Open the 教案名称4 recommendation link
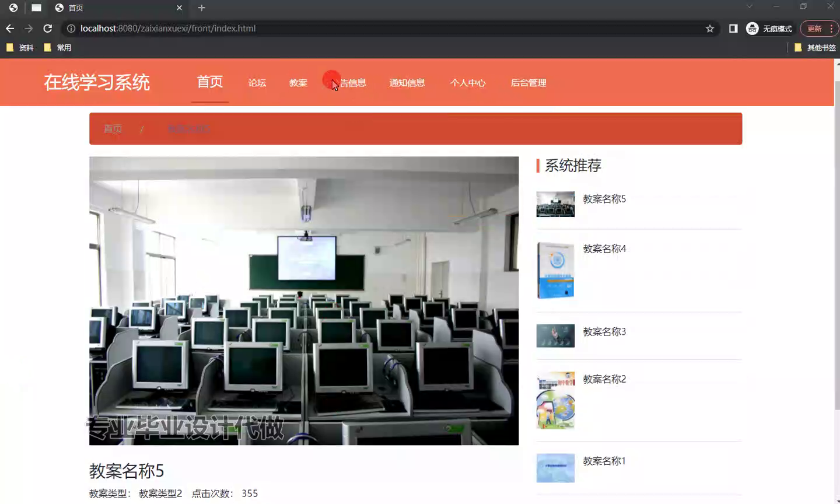The height and width of the screenshot is (504, 840). (604, 249)
